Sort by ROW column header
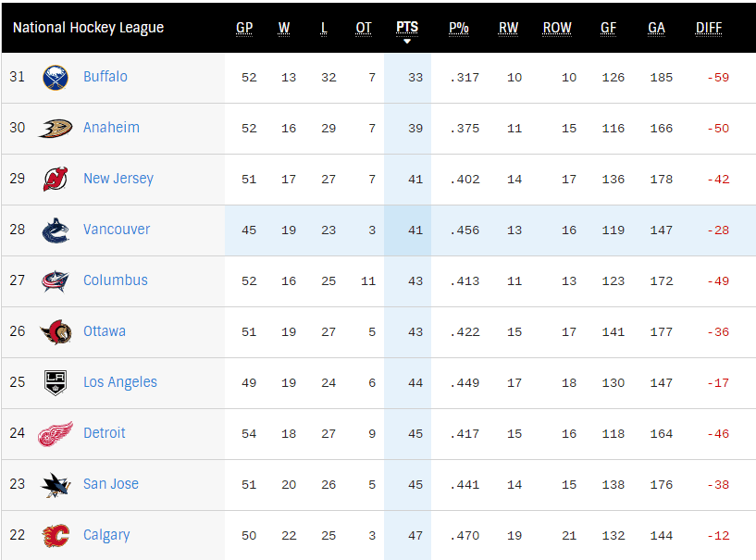The width and height of the screenshot is (756, 560). tap(557, 28)
